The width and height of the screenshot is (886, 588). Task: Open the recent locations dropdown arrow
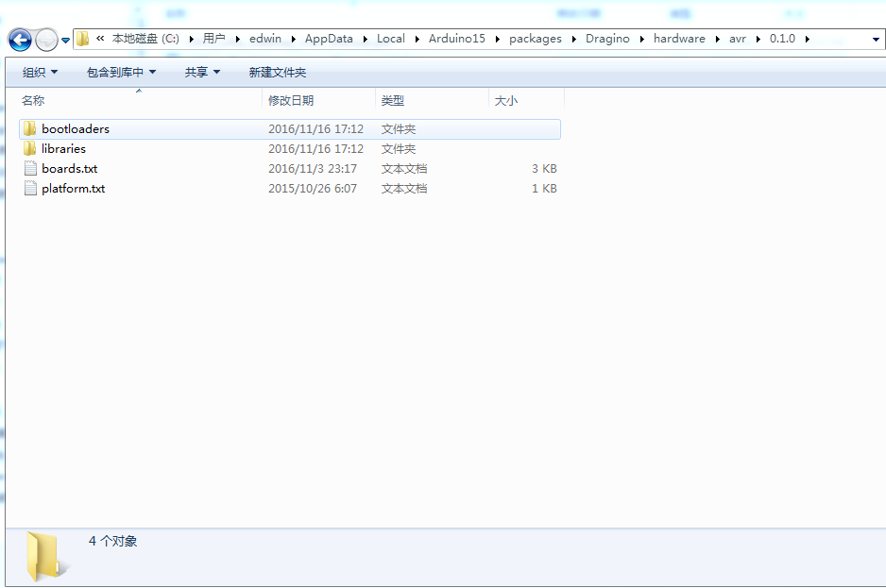click(65, 41)
